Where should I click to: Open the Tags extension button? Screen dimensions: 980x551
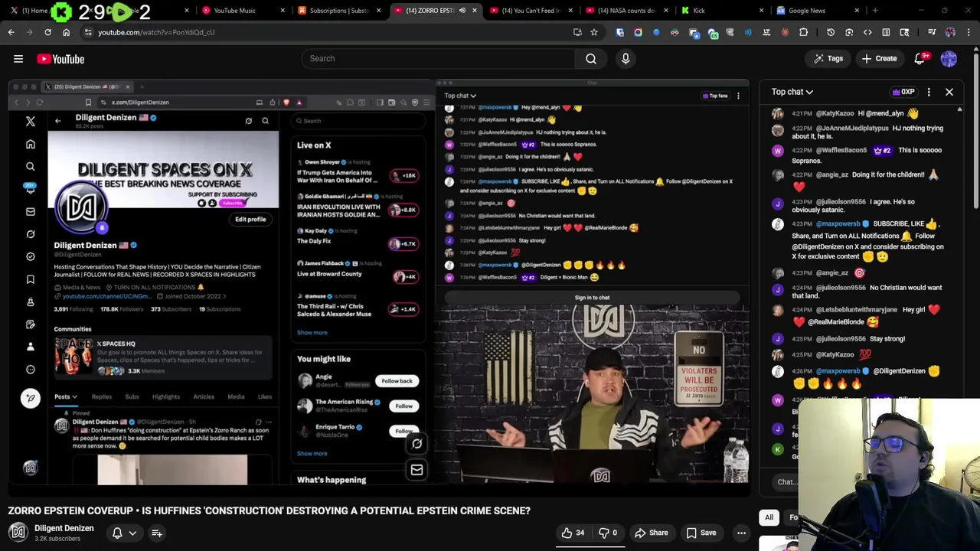(828, 59)
